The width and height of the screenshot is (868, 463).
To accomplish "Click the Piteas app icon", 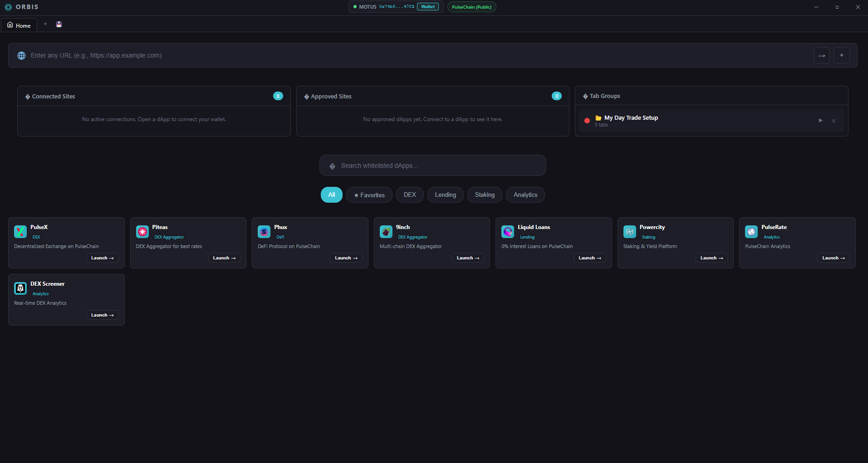I will point(142,232).
